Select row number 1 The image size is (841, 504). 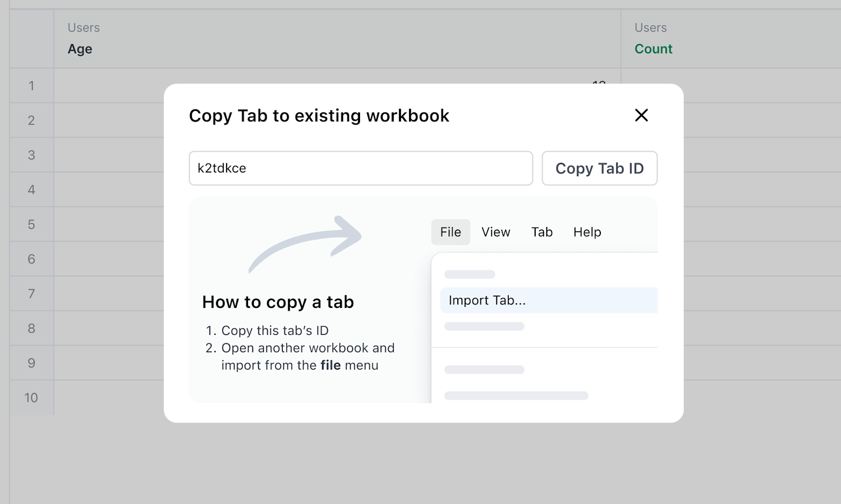pyautogui.click(x=31, y=86)
